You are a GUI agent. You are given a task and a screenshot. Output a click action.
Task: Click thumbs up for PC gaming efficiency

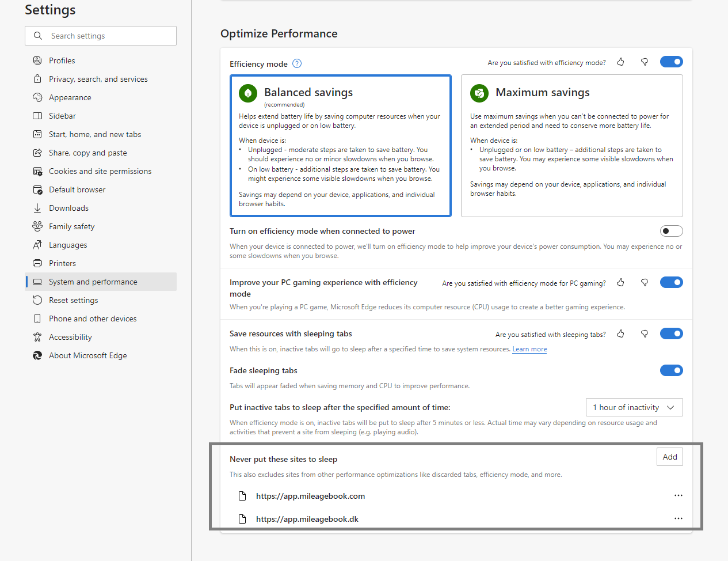pos(620,283)
